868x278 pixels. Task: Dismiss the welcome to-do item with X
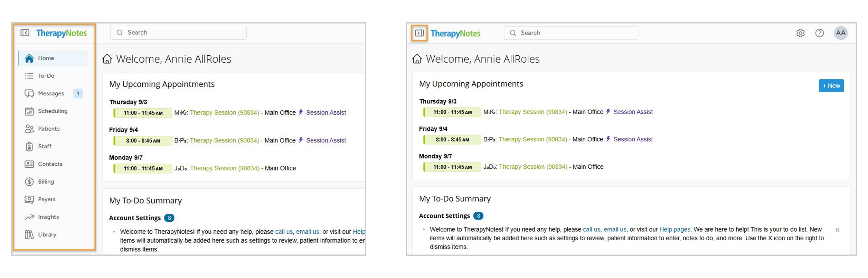tap(837, 230)
